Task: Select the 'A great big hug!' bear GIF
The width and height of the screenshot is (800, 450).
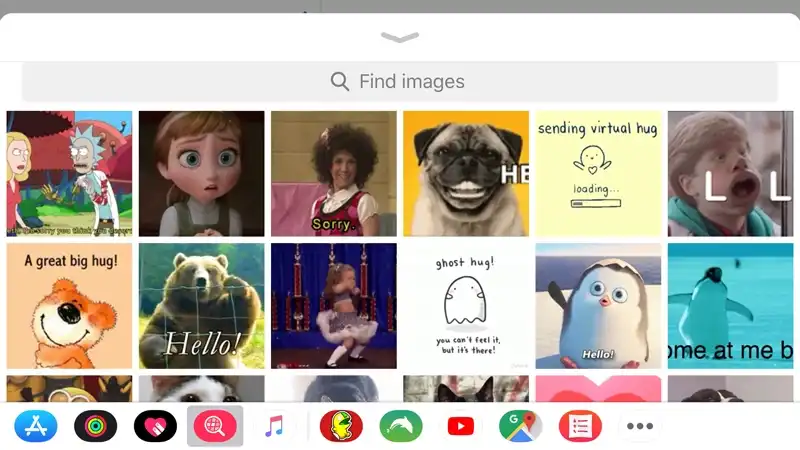Action: (x=69, y=306)
